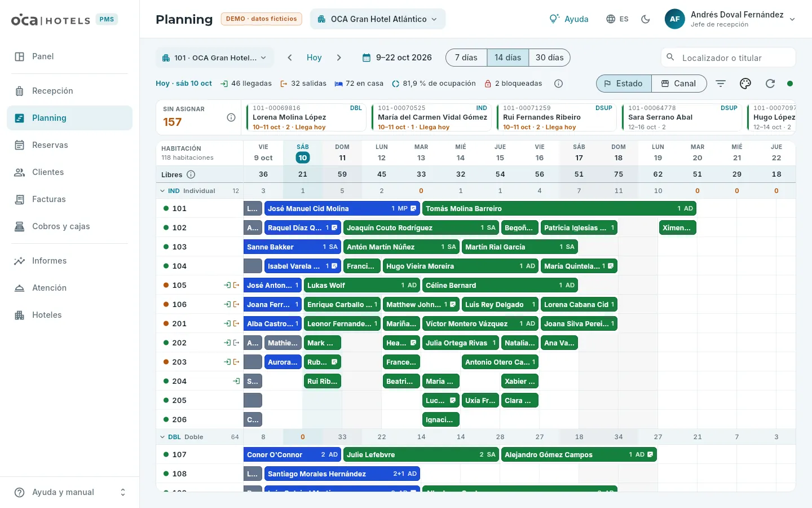Toggle dark mode moon icon
The height and width of the screenshot is (508, 812).
(646, 19)
